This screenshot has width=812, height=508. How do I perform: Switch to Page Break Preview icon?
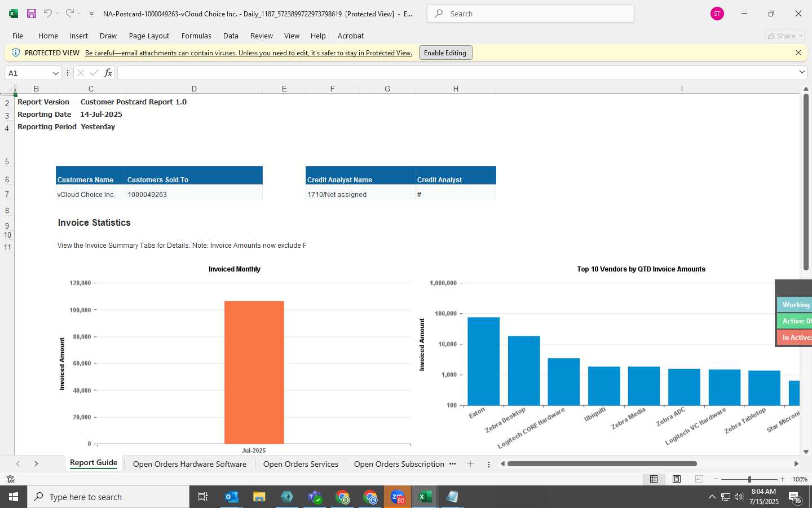tap(699, 479)
